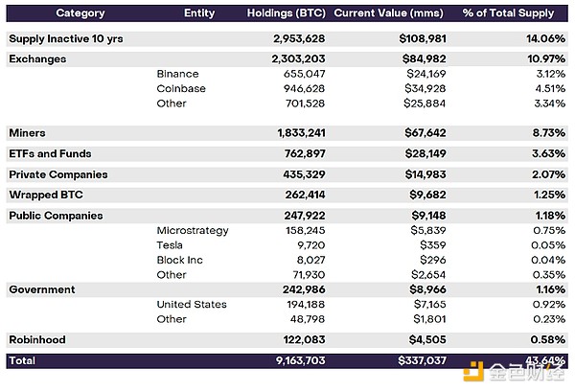Image resolution: width=575 pixels, height=392 pixels.
Task: Select the Private Companies row
Action: click(x=57, y=174)
